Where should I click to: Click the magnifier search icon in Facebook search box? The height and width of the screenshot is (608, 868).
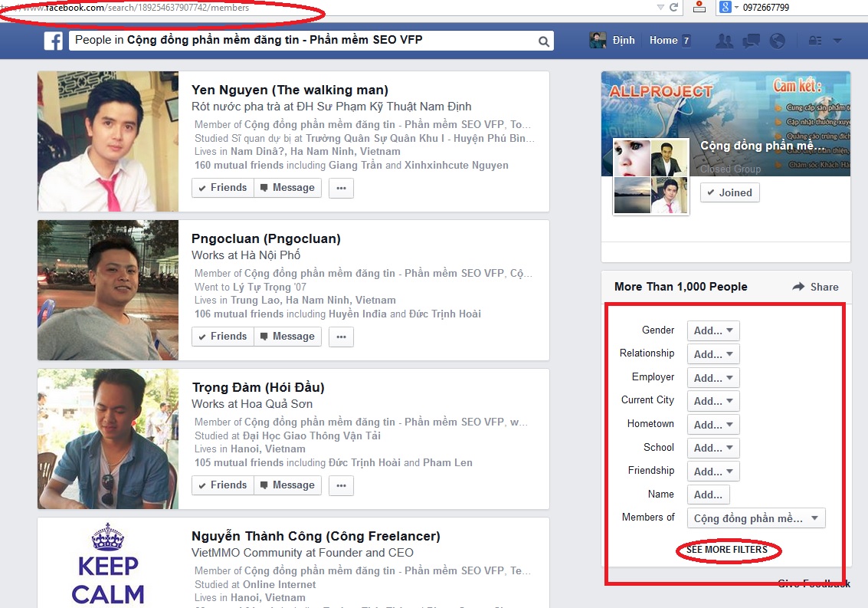point(544,41)
